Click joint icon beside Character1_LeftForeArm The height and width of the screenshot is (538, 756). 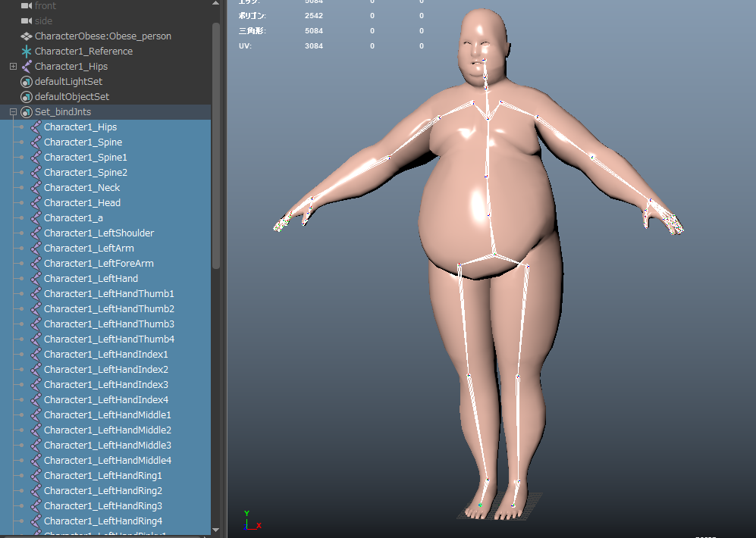point(36,264)
